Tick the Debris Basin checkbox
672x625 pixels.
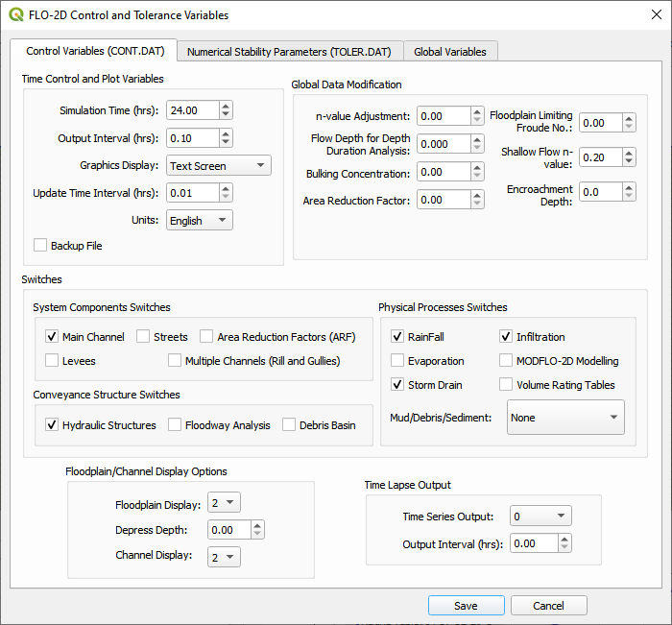tap(289, 424)
